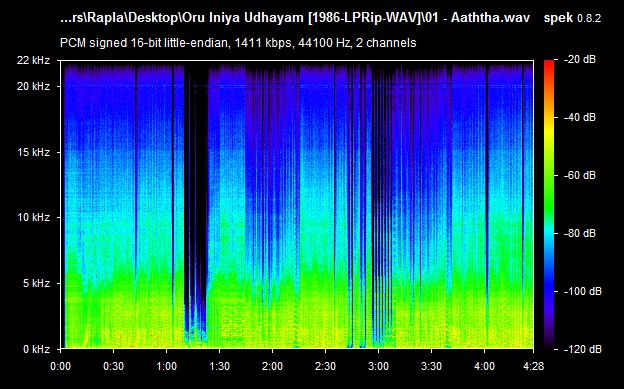Screen dimensions: 624x389
Task: Click the 3:30 time axis label
Action: pyautogui.click(x=431, y=366)
